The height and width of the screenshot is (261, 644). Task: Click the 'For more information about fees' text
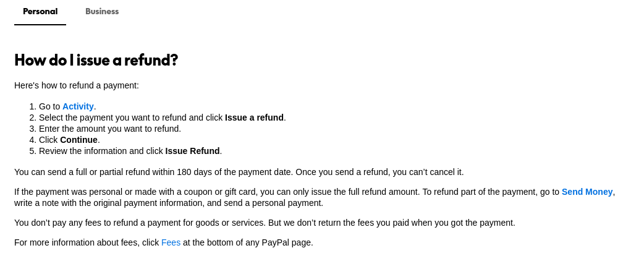tap(87, 242)
